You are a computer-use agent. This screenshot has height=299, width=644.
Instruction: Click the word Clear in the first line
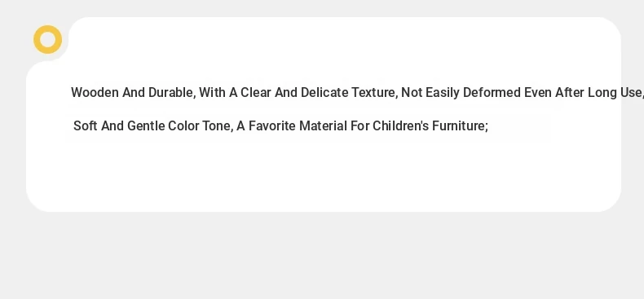(x=255, y=93)
